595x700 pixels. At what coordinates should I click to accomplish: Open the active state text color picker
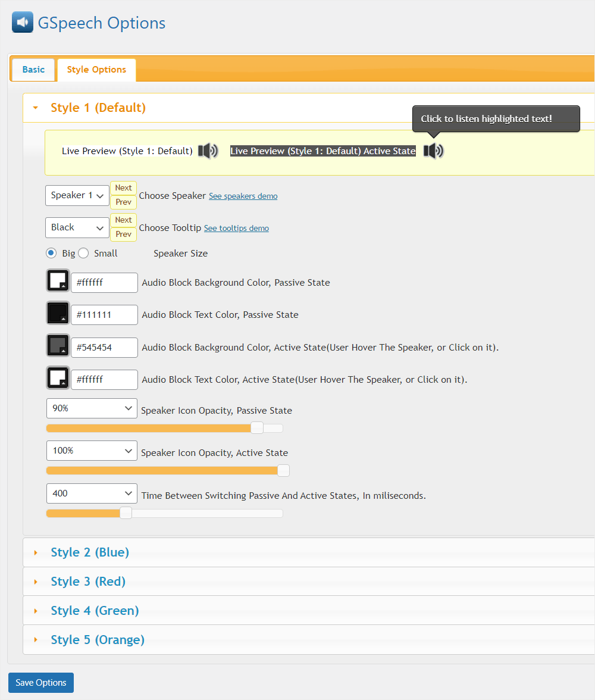click(57, 377)
